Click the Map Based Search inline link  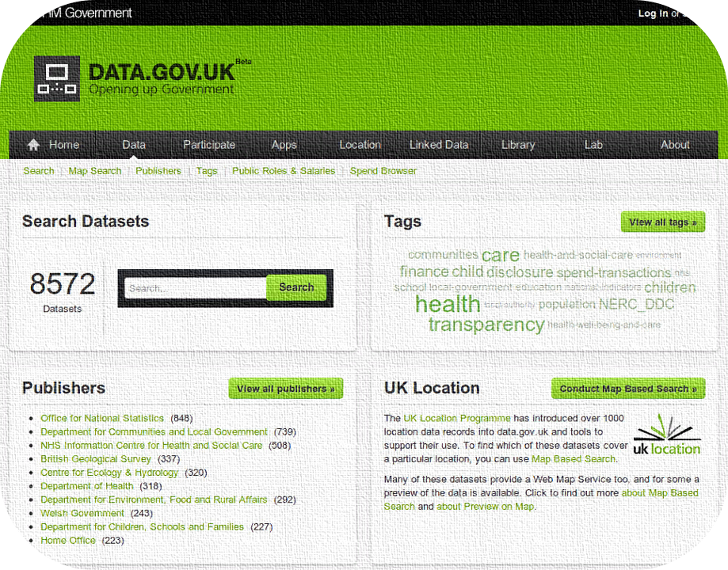point(574,459)
